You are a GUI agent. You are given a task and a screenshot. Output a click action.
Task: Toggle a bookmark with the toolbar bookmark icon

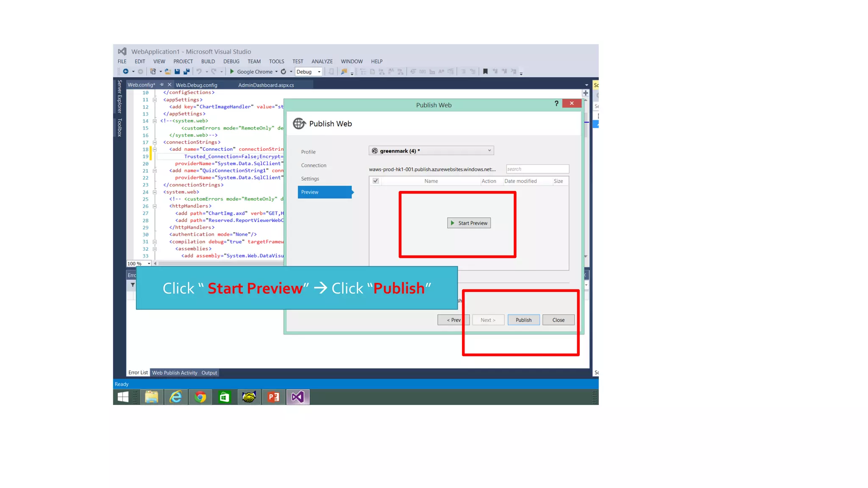click(485, 71)
